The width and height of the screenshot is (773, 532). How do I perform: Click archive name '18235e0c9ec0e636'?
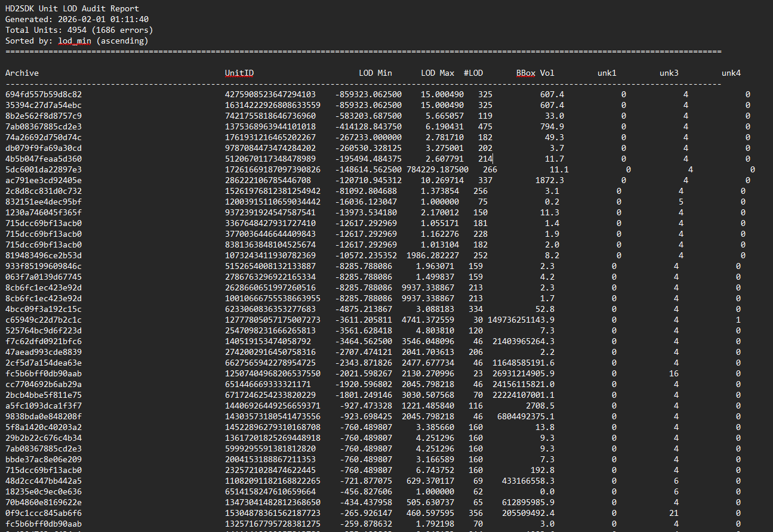point(44,492)
